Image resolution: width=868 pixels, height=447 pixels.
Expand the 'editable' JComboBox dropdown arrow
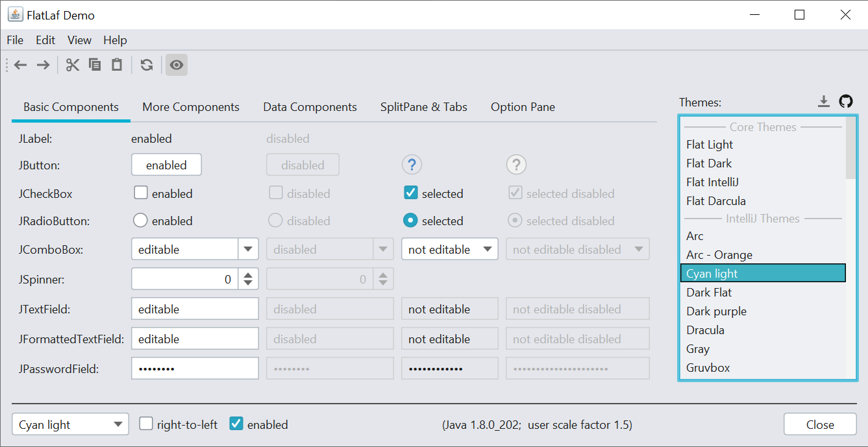[x=248, y=249]
